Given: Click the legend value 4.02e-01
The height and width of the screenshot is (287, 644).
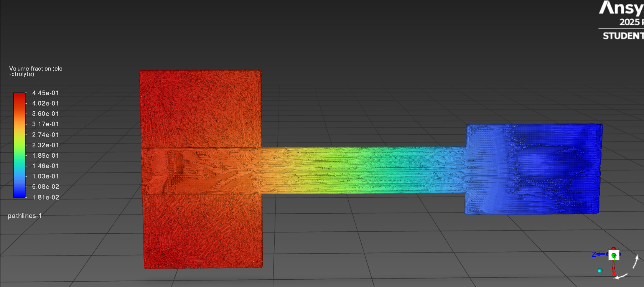Looking at the screenshot, I should coord(46,103).
